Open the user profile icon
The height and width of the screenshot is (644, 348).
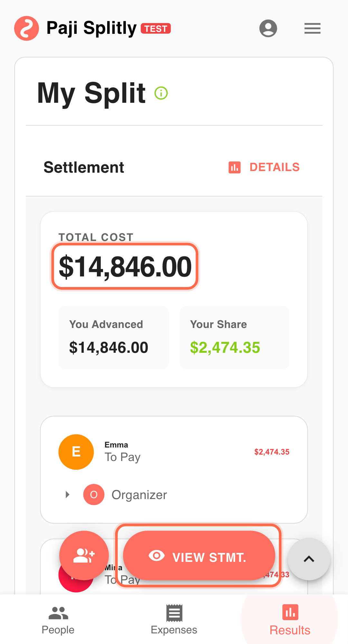[x=268, y=28]
